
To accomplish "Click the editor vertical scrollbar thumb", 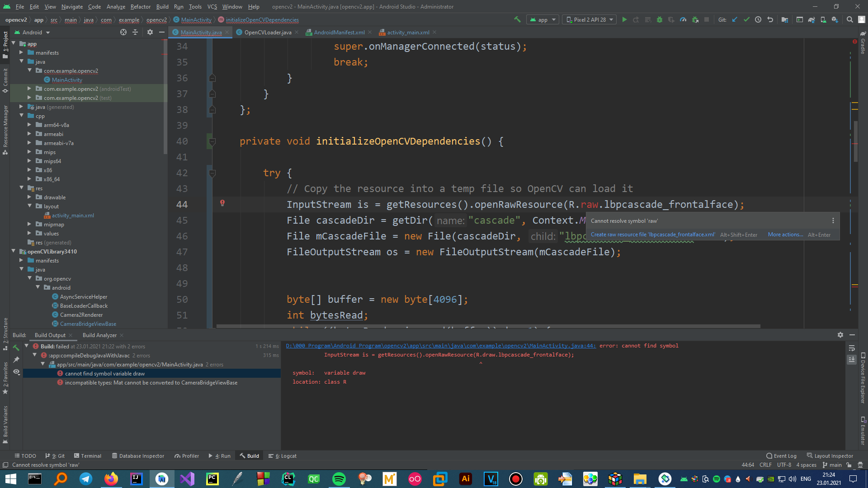I will (x=856, y=141).
